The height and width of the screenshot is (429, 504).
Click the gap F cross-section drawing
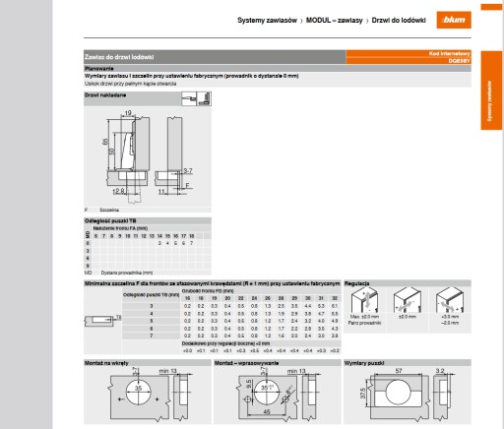click(x=173, y=155)
